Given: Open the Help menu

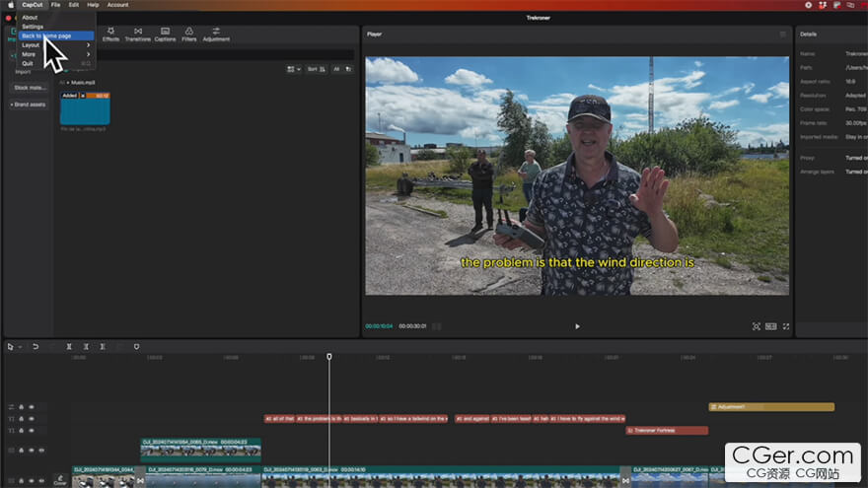Looking at the screenshot, I should tap(93, 5).
